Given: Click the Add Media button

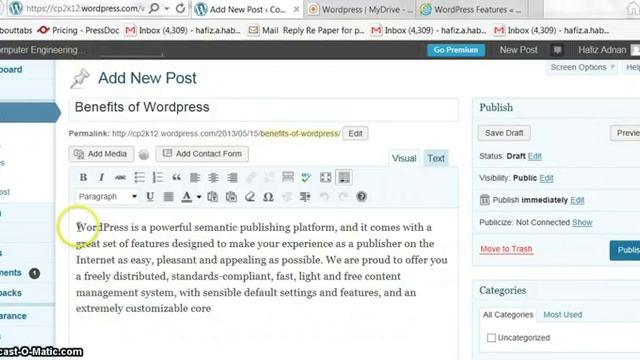Looking at the screenshot, I should click(101, 154).
